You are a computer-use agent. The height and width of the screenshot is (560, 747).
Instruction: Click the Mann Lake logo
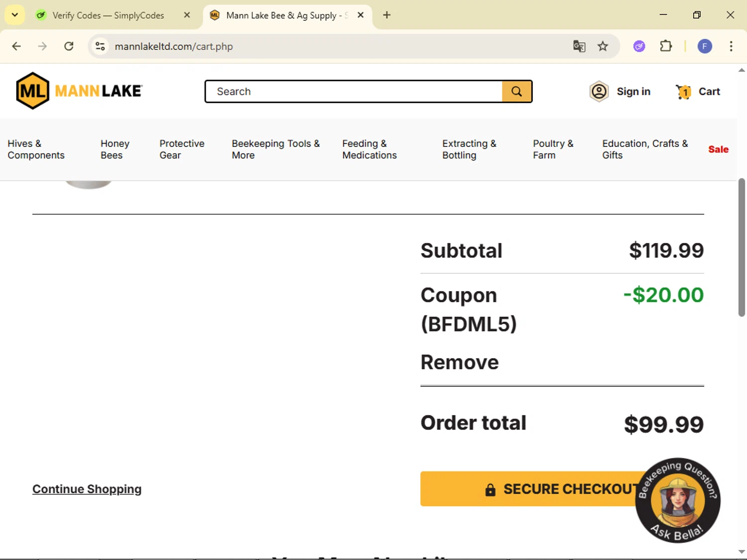click(x=80, y=91)
